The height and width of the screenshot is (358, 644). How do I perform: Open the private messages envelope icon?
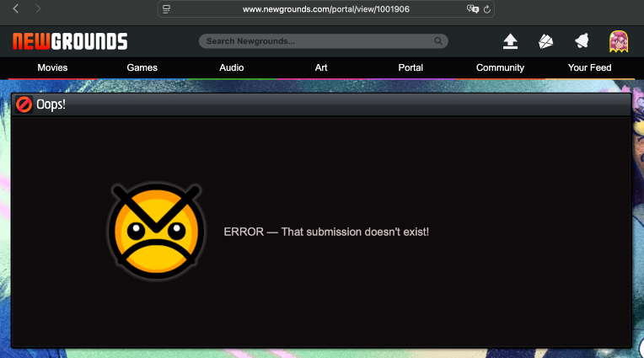pyautogui.click(x=546, y=41)
